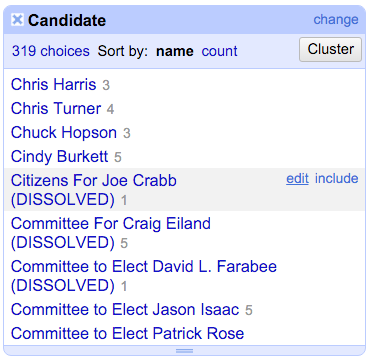Screen dimensions: 372x361
Task: Click the Candidate facet title
Action: pyautogui.click(x=67, y=21)
